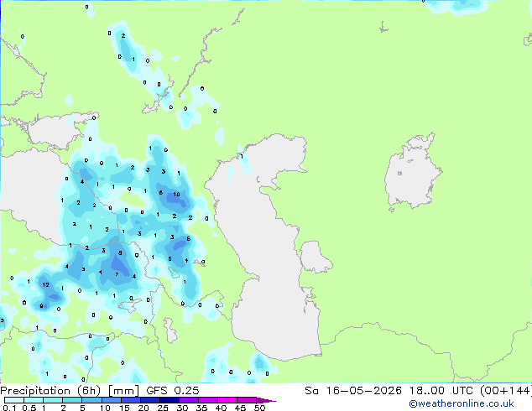Click the 0.1–0.5 mm palest legend swatch

(x=14, y=400)
